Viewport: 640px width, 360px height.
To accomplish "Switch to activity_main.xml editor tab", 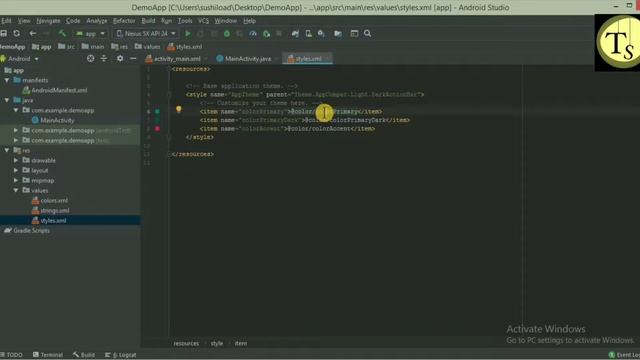I will 177,59.
